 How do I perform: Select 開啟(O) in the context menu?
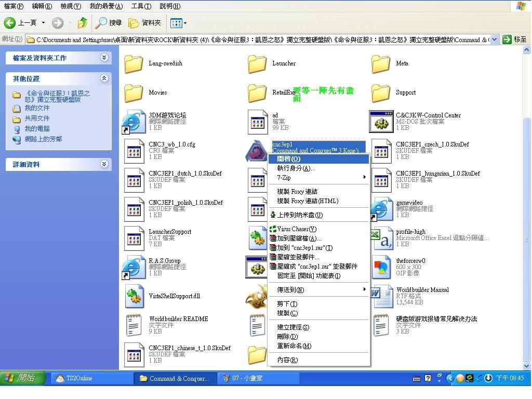(289, 159)
